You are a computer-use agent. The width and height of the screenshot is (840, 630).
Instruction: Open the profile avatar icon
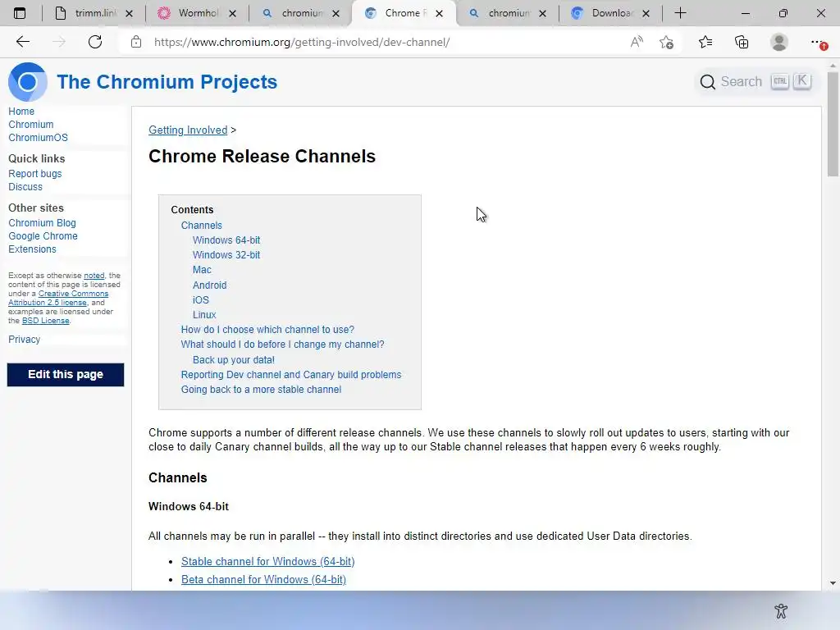tap(779, 42)
